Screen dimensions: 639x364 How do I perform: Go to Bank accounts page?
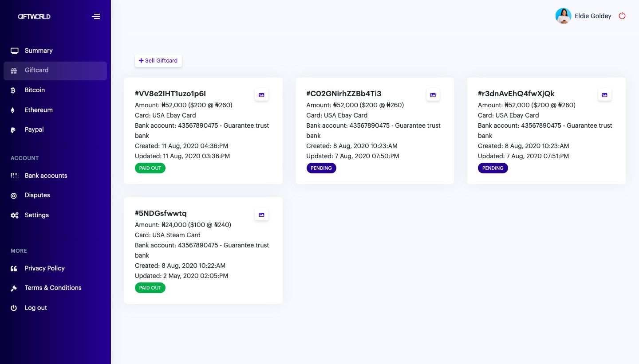pos(46,176)
